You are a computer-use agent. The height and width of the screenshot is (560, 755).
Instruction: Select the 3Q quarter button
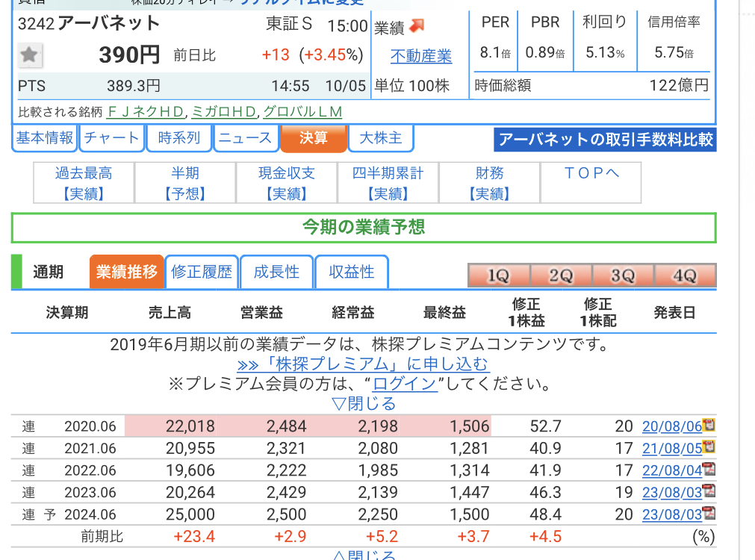pos(623,276)
